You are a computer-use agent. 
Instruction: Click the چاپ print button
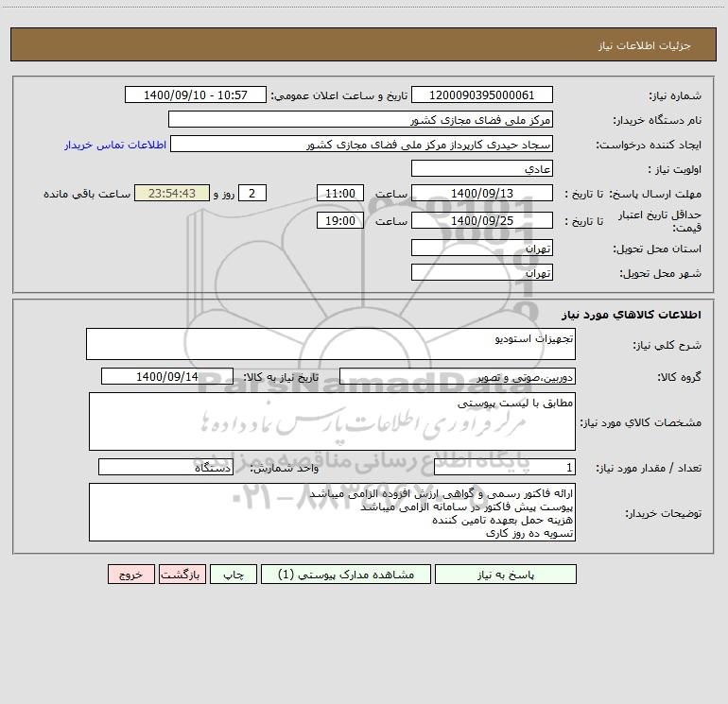pos(234,574)
